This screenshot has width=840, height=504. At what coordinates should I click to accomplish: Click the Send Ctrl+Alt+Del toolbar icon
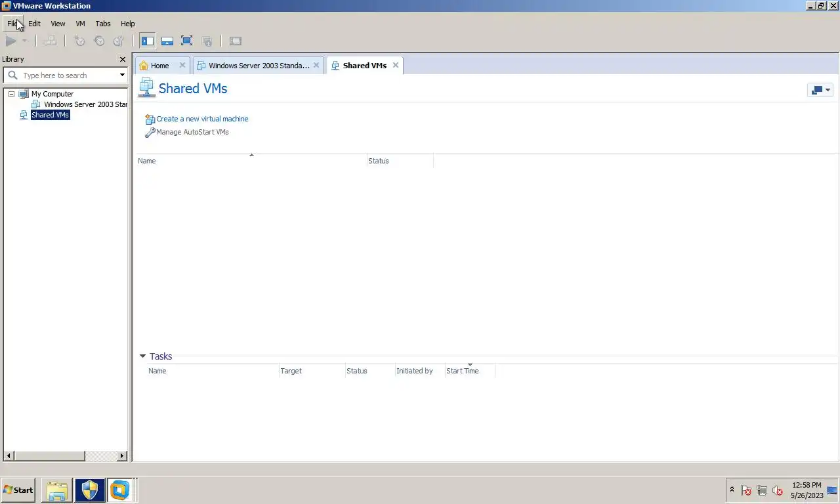50,41
